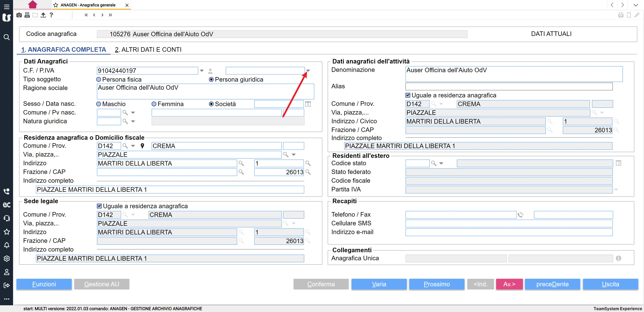Select the Persona fisica radio button

pyautogui.click(x=99, y=80)
